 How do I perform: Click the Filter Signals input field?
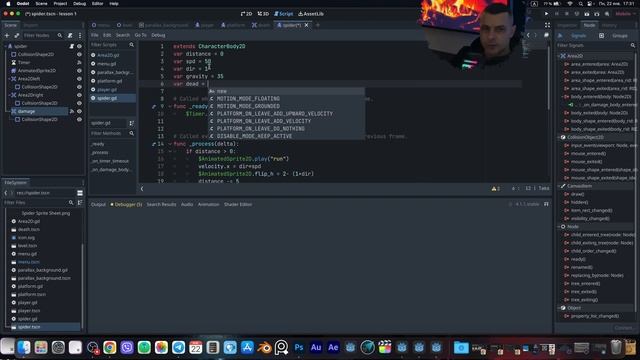tap(596, 45)
